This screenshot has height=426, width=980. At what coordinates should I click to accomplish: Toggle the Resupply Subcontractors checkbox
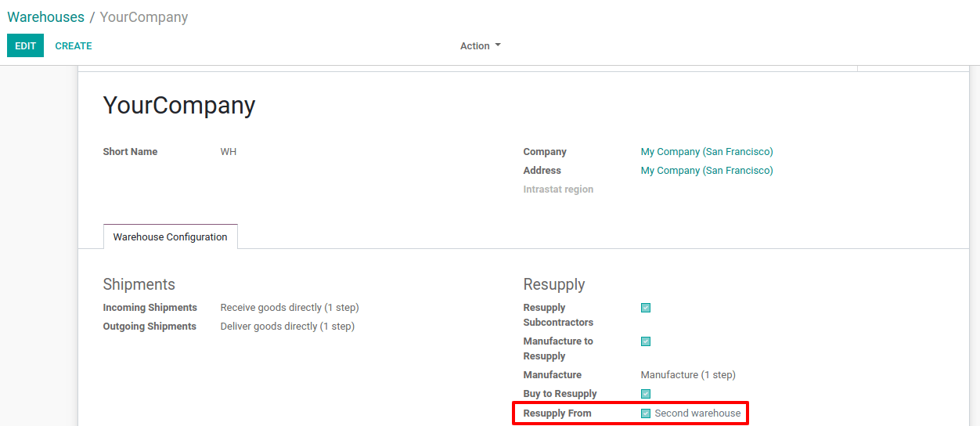(x=646, y=308)
